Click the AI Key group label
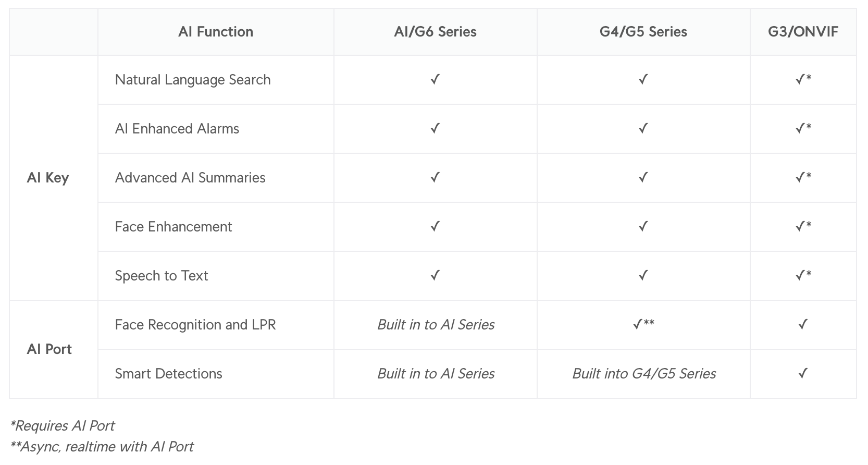Screen dimensions: 868x465 point(48,178)
